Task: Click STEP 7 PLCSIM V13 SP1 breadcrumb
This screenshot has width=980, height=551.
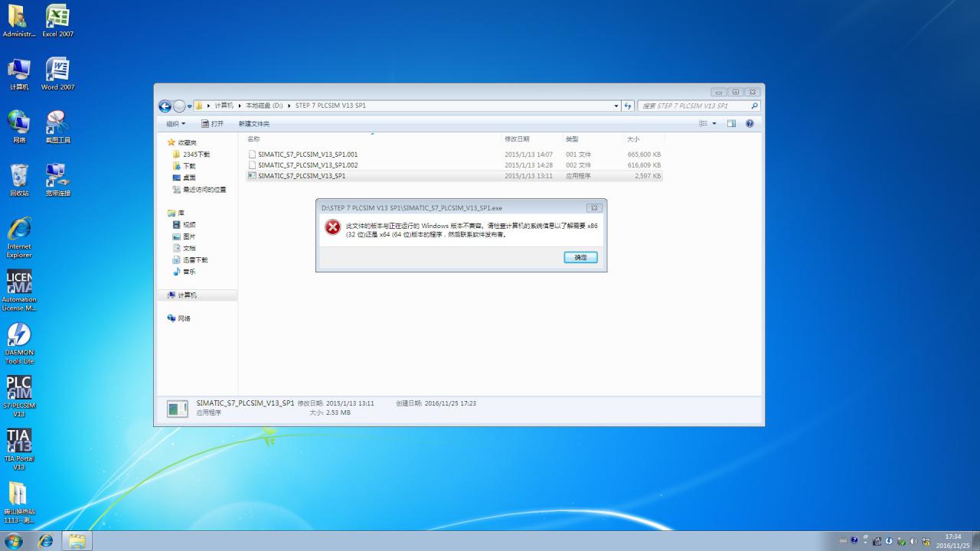Action: [330, 106]
